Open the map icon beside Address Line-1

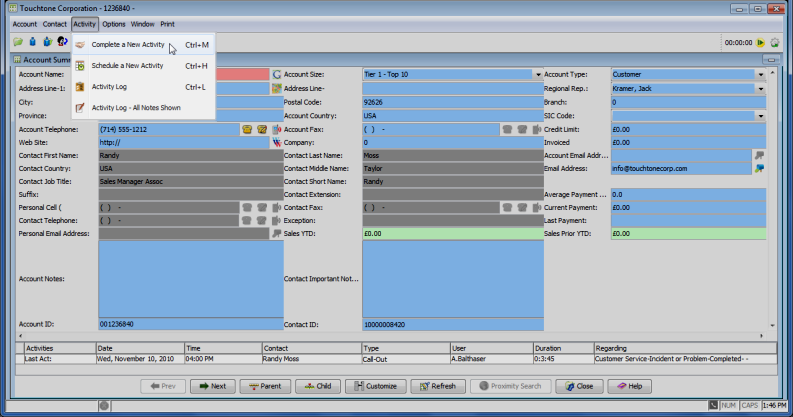277,88
